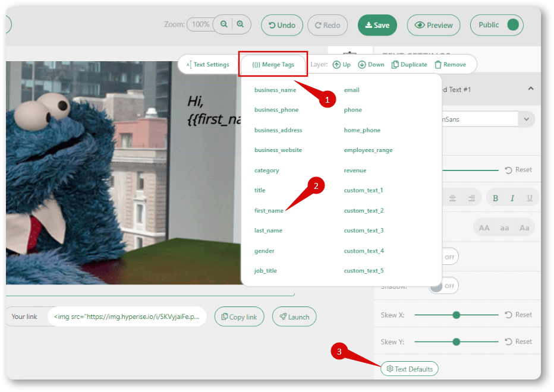Insert the email merge tag
Viewport: 554px width, 392px height.
click(351, 90)
